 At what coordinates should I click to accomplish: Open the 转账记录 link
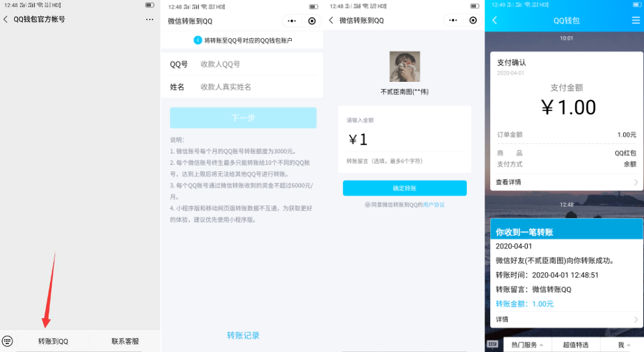(x=243, y=336)
